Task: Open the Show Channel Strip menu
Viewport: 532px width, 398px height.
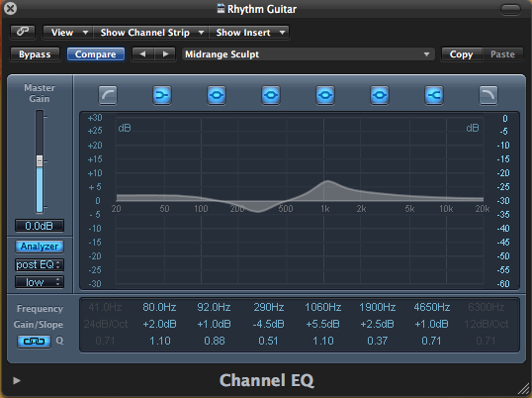Action: click(151, 33)
